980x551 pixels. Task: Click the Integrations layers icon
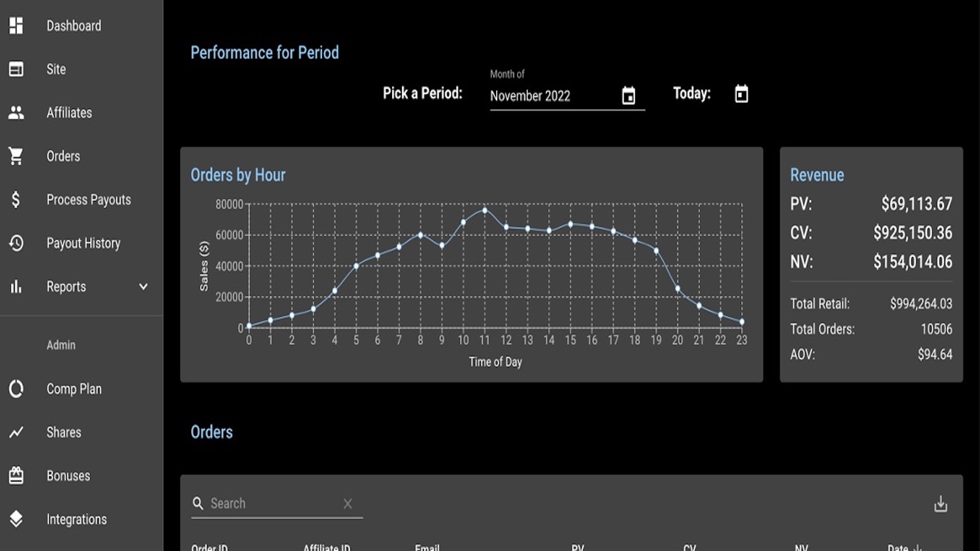coord(16,519)
